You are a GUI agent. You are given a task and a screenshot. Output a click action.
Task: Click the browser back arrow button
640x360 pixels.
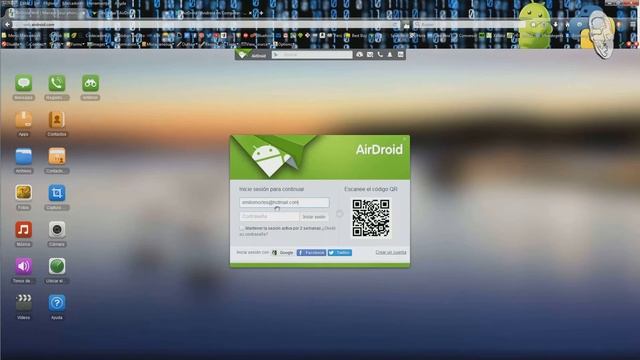[x=7, y=24]
